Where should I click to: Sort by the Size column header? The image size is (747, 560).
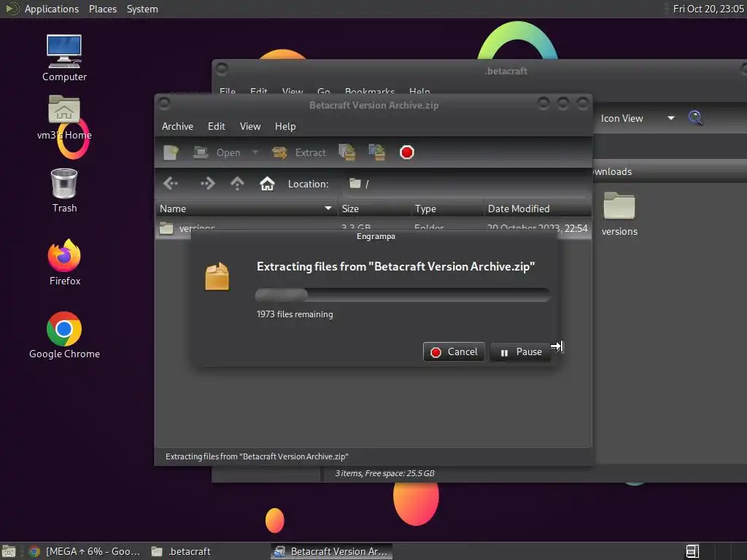point(374,209)
